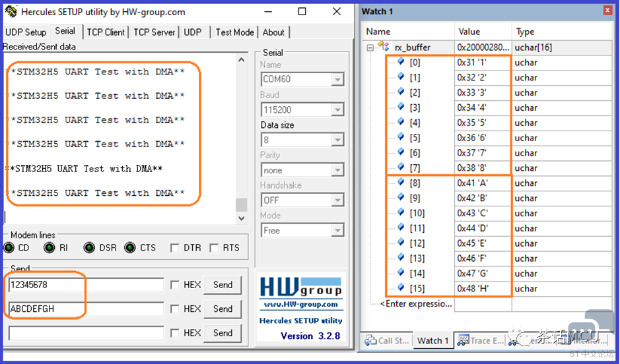Select the Watch 1 bottom tab

pyautogui.click(x=433, y=340)
